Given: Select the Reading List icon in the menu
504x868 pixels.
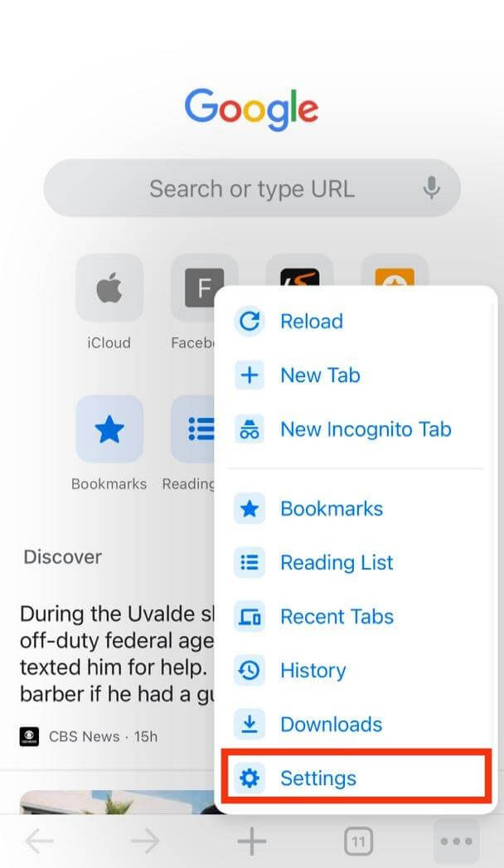Looking at the screenshot, I should (249, 562).
